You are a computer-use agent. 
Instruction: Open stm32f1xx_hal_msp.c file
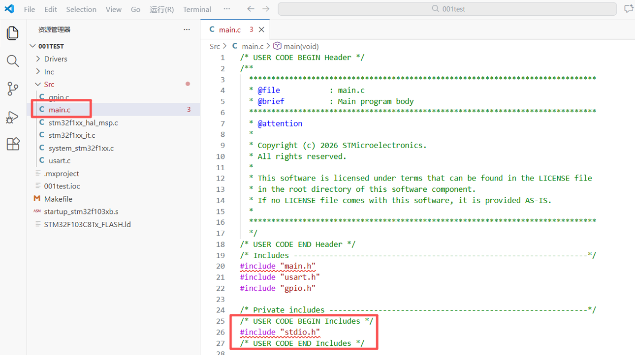(114, 122)
